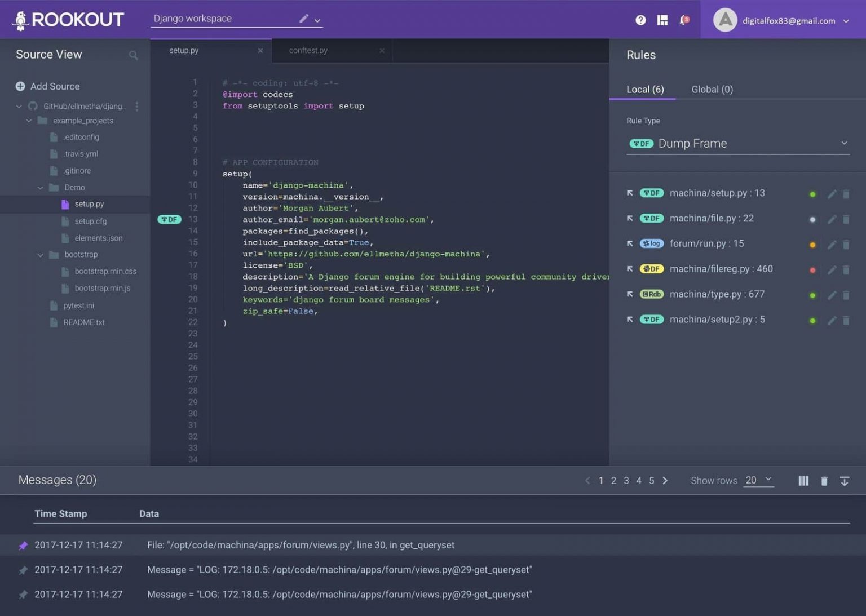Collapse the Demo folder
Image resolution: width=866 pixels, height=616 pixels.
(x=40, y=188)
